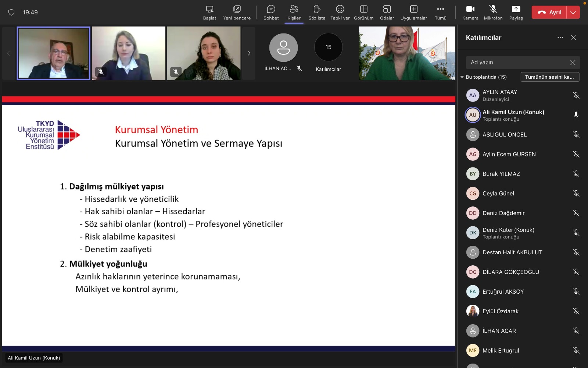Show next video thumbnails with right chevron
The width and height of the screenshot is (588, 368).
249,53
